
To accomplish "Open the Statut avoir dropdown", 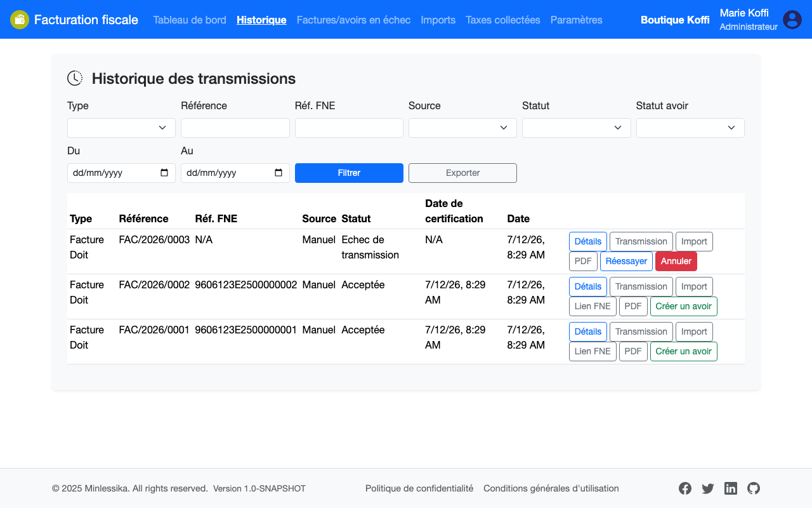I will [690, 128].
